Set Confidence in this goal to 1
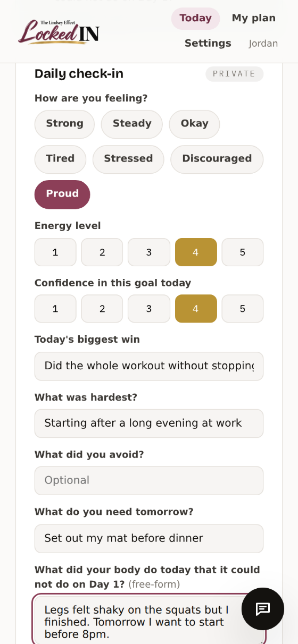 55,309
